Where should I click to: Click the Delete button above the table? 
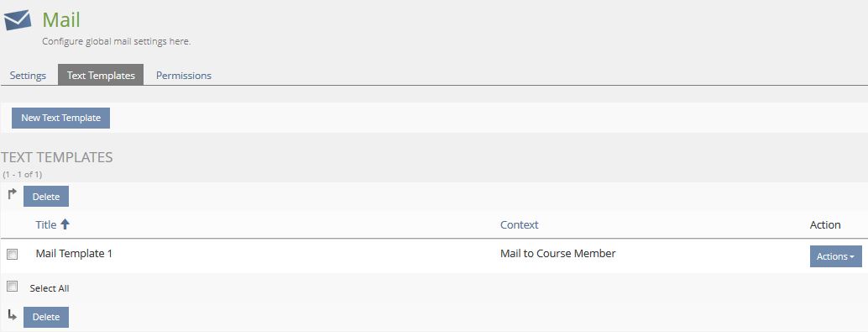click(46, 197)
